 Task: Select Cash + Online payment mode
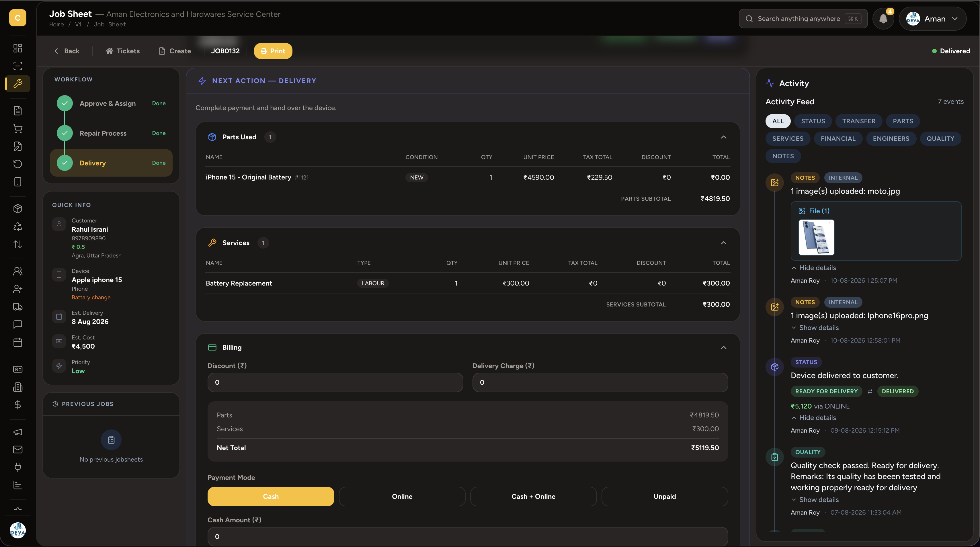point(533,497)
